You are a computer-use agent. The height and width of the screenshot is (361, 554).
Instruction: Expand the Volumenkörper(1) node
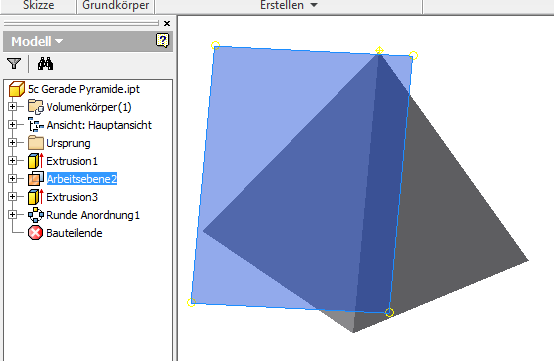coord(12,106)
